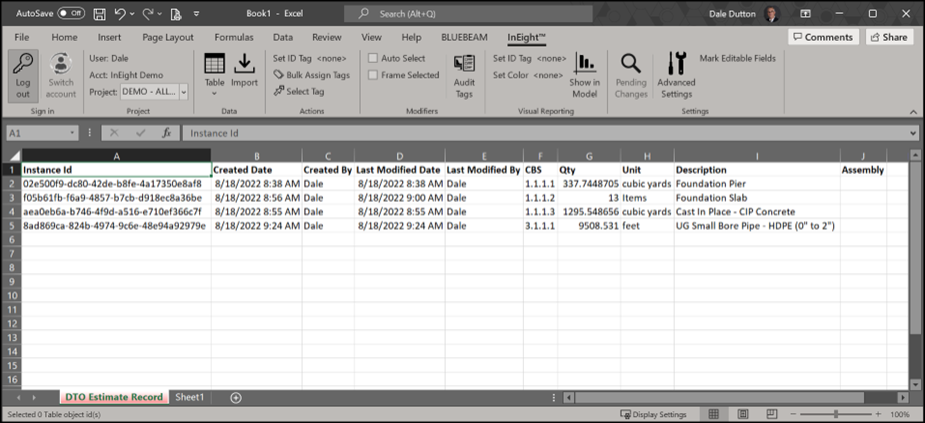Click the Share button

(888, 37)
